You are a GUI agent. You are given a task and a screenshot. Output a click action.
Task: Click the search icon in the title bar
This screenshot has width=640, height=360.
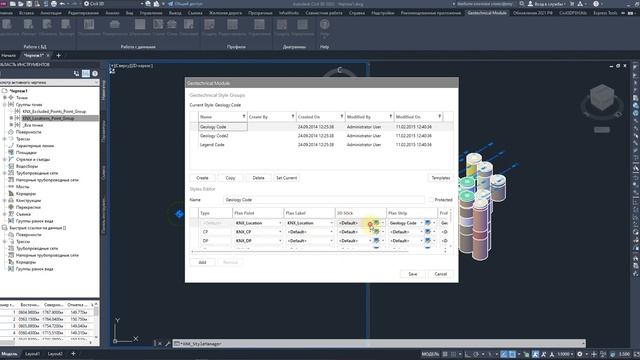pos(522,4)
